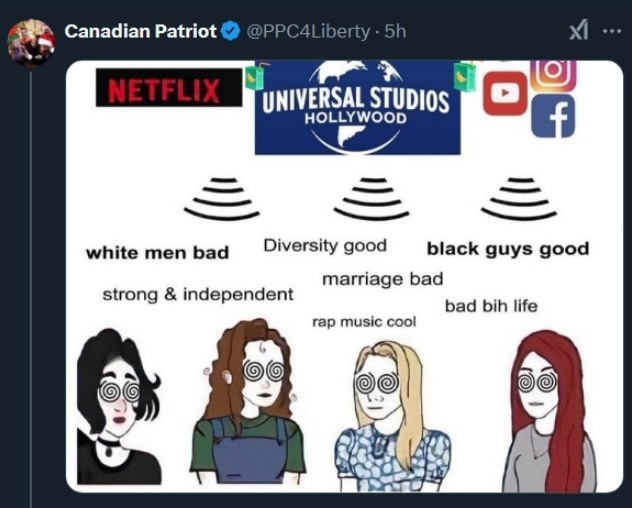
Task: Click the blue verified badge
Action: click(x=231, y=31)
